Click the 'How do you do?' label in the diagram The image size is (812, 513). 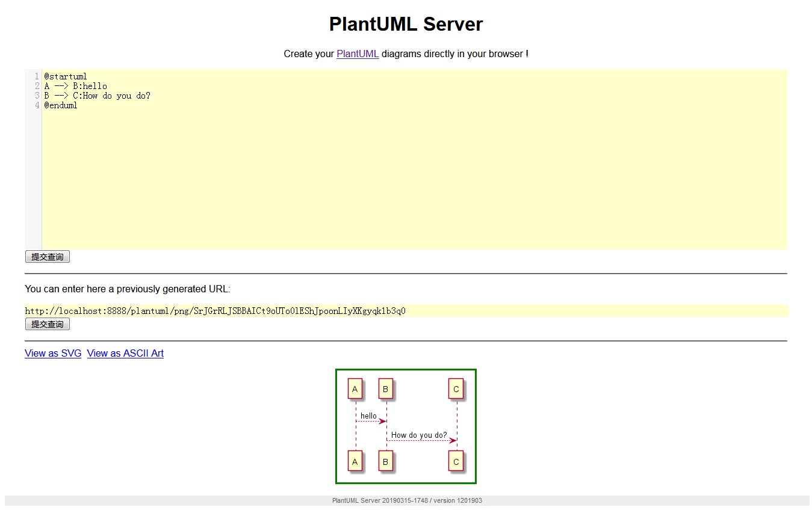tap(419, 435)
